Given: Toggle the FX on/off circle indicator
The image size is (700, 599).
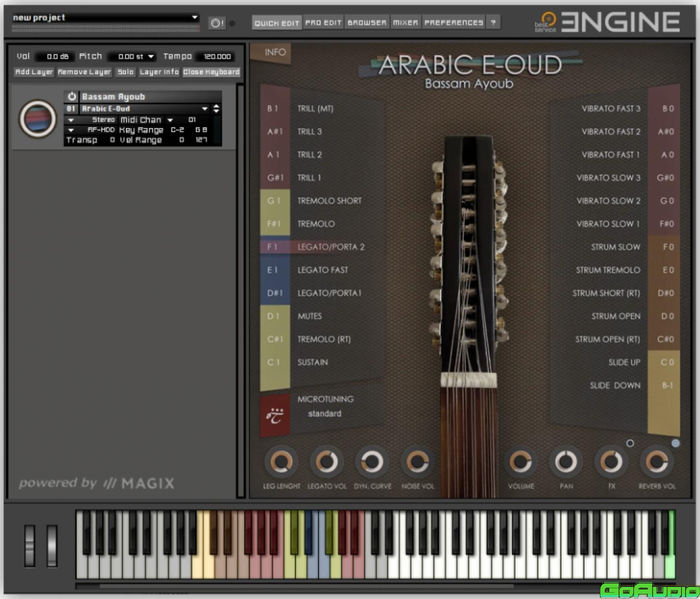Looking at the screenshot, I should click(630, 443).
